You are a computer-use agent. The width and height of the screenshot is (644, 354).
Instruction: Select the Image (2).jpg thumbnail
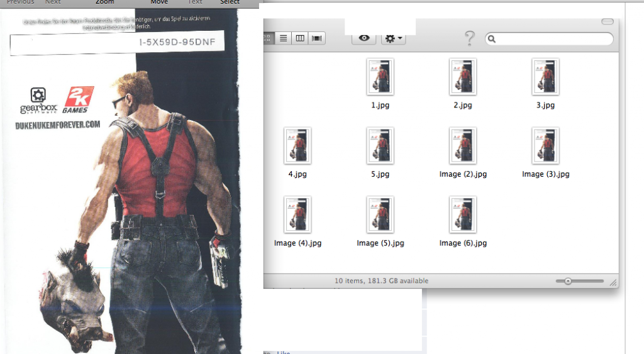(463, 146)
